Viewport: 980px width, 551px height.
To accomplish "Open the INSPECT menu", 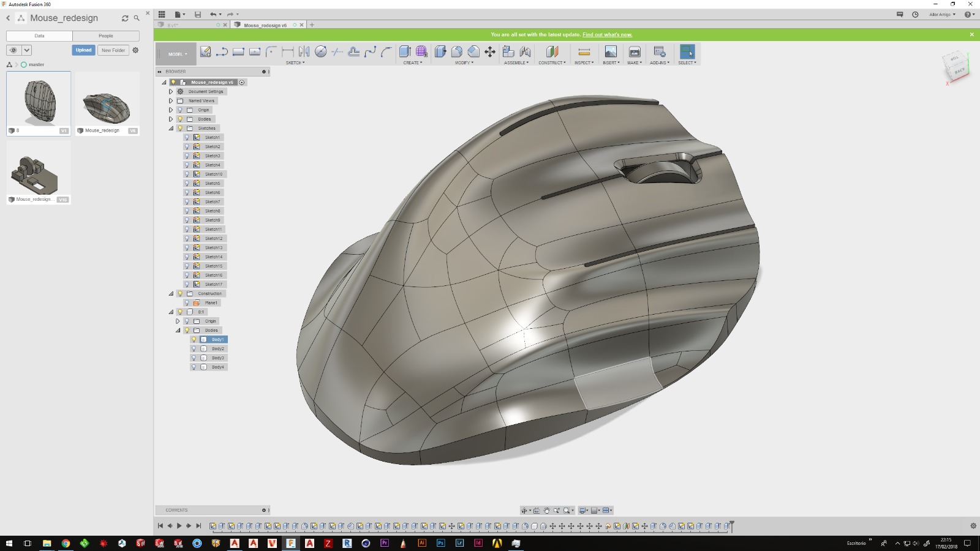I will (x=584, y=62).
